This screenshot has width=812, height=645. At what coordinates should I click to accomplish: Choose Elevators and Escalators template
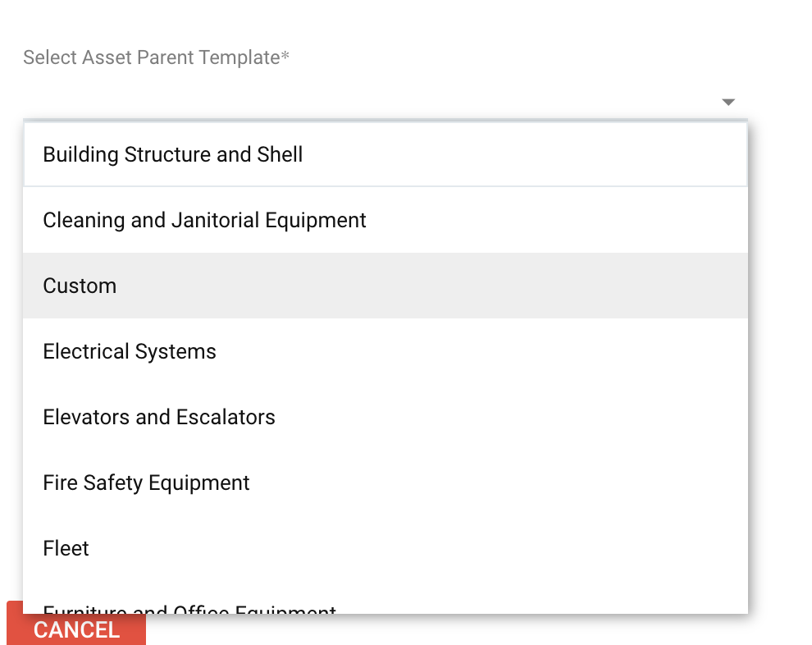point(159,417)
